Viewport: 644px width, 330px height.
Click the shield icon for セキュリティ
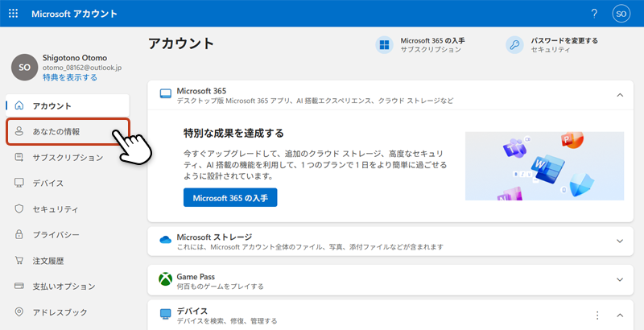coord(19,209)
